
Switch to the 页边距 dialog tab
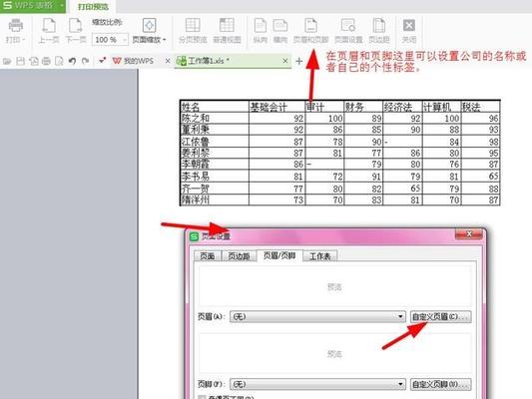(239, 256)
